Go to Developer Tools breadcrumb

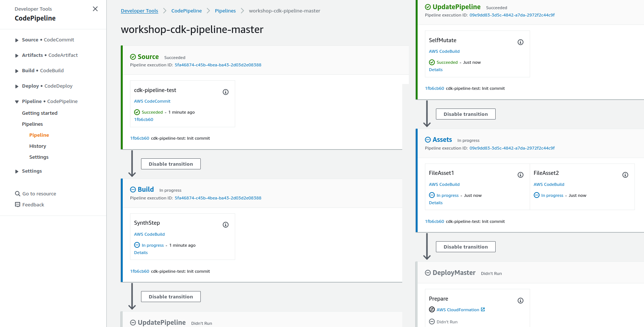tap(140, 11)
